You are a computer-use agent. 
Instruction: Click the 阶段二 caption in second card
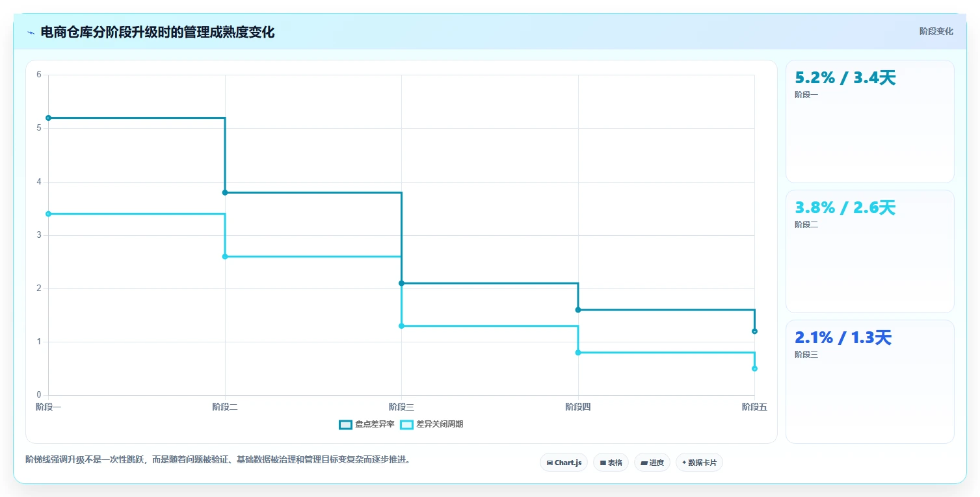tap(806, 225)
